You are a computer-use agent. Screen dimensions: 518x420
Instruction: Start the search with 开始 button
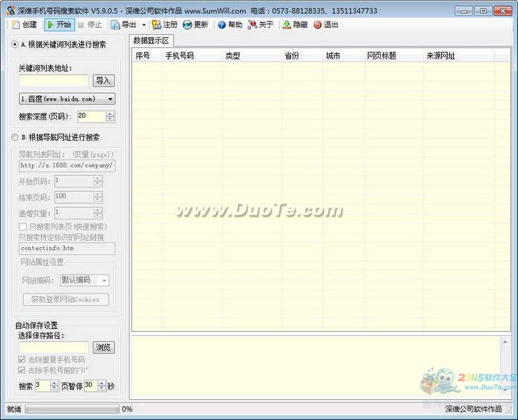coord(59,24)
